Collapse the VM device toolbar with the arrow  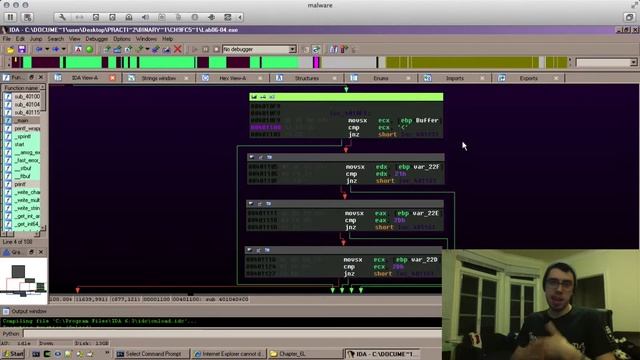point(240,17)
